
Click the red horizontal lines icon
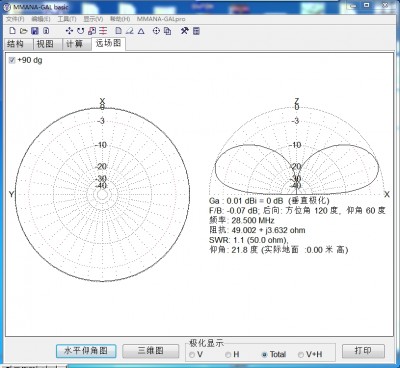pyautogui.click(x=103, y=31)
